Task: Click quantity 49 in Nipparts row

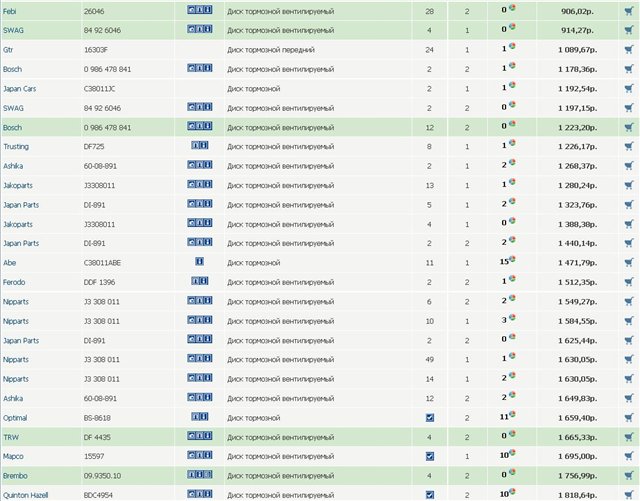Action: point(429,360)
